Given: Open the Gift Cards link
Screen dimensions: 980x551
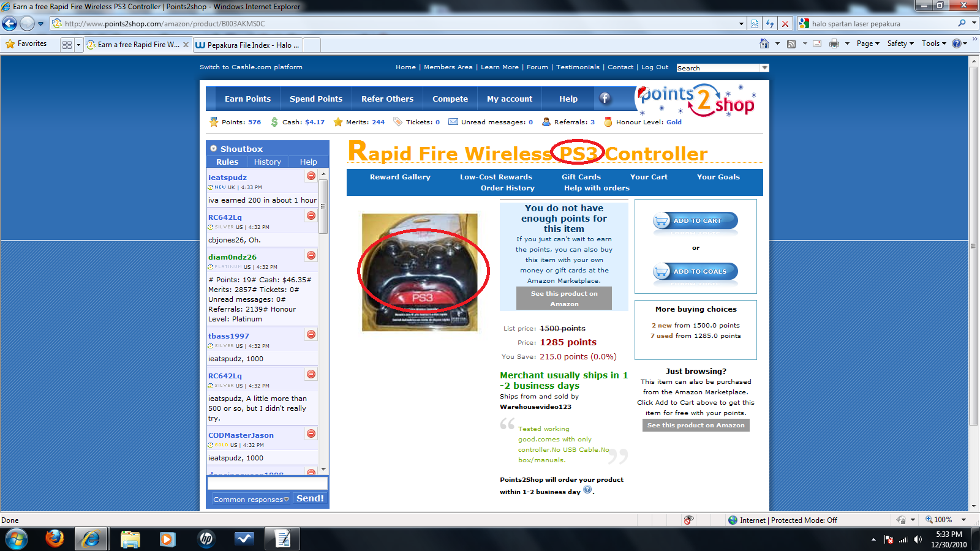Looking at the screenshot, I should [x=581, y=177].
